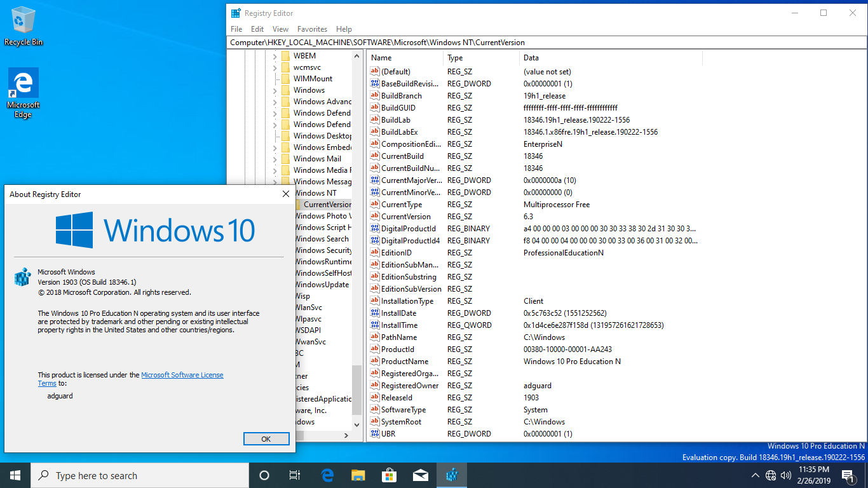Viewport: 868px width, 488px height.
Task: Sort values by Data column header
Action: [x=611, y=58]
